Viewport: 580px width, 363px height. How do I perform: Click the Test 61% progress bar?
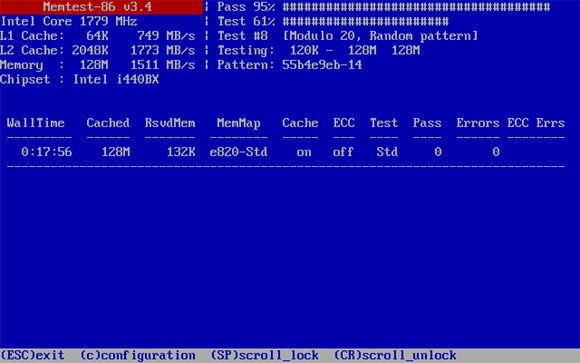(x=365, y=21)
